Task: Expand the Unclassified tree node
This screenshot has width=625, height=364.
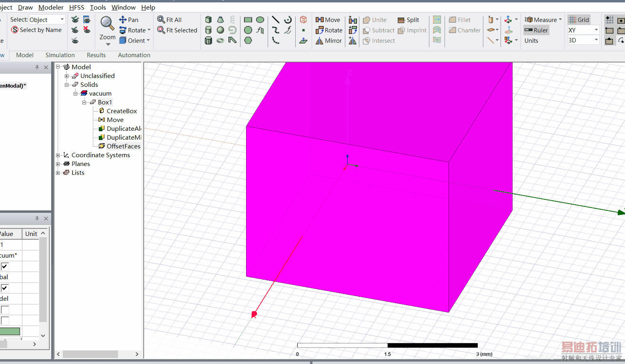Action: 67,76
